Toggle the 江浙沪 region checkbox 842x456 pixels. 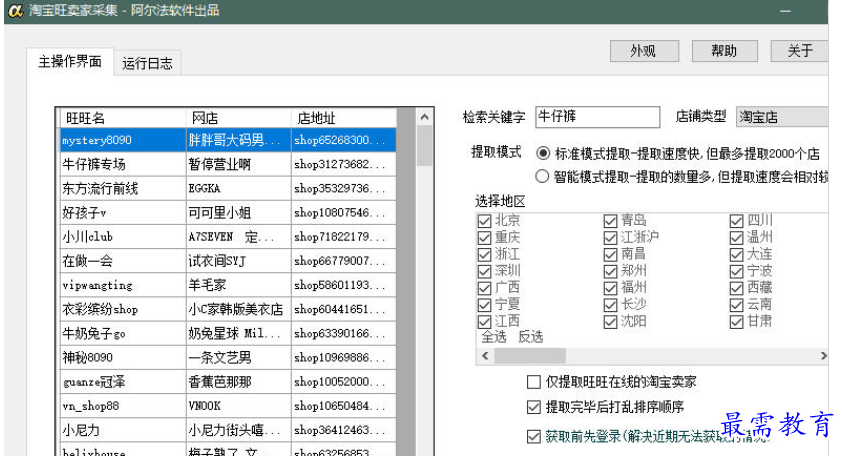point(610,237)
